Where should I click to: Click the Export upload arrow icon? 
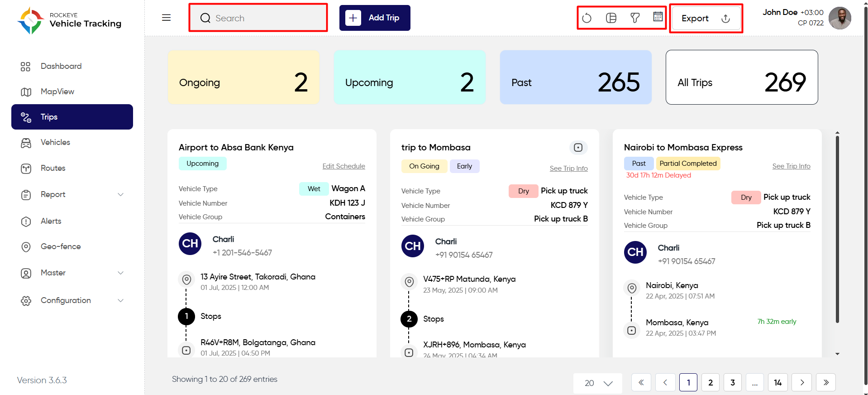tap(725, 18)
